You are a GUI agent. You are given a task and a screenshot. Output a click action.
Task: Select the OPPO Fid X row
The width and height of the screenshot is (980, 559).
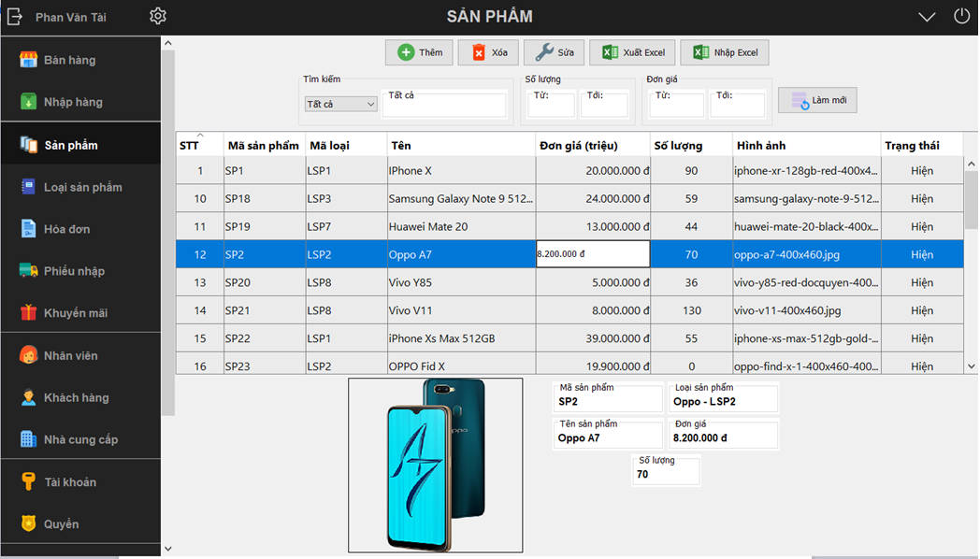click(569, 365)
